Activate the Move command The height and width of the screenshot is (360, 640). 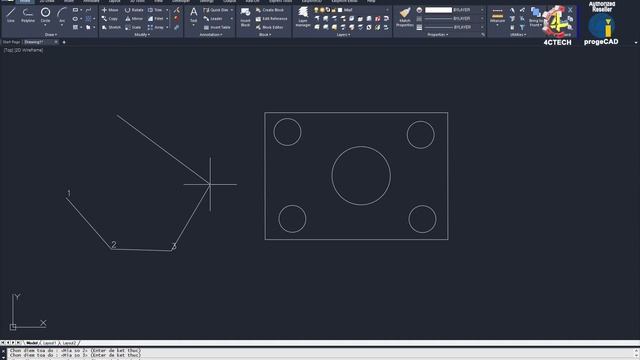pos(110,10)
